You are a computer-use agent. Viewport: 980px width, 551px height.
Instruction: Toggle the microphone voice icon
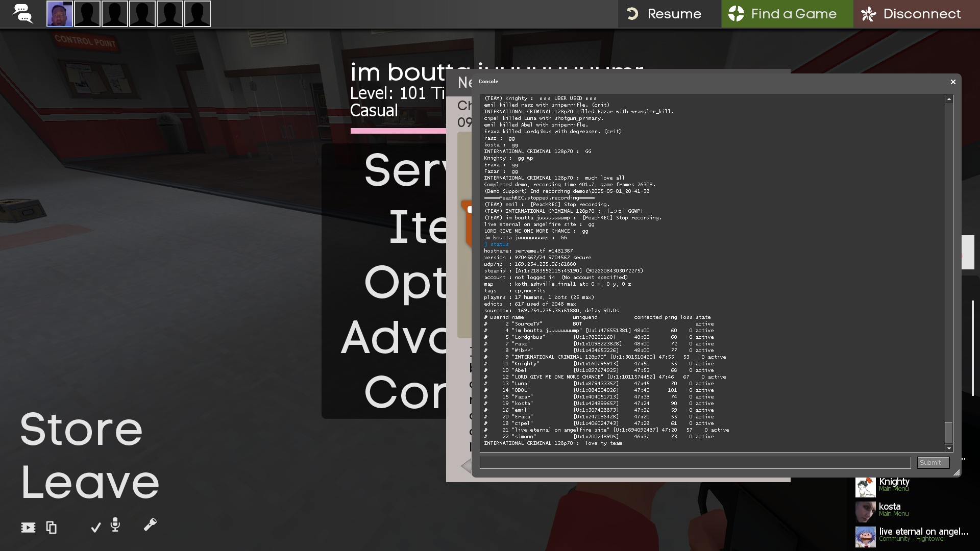point(115,525)
